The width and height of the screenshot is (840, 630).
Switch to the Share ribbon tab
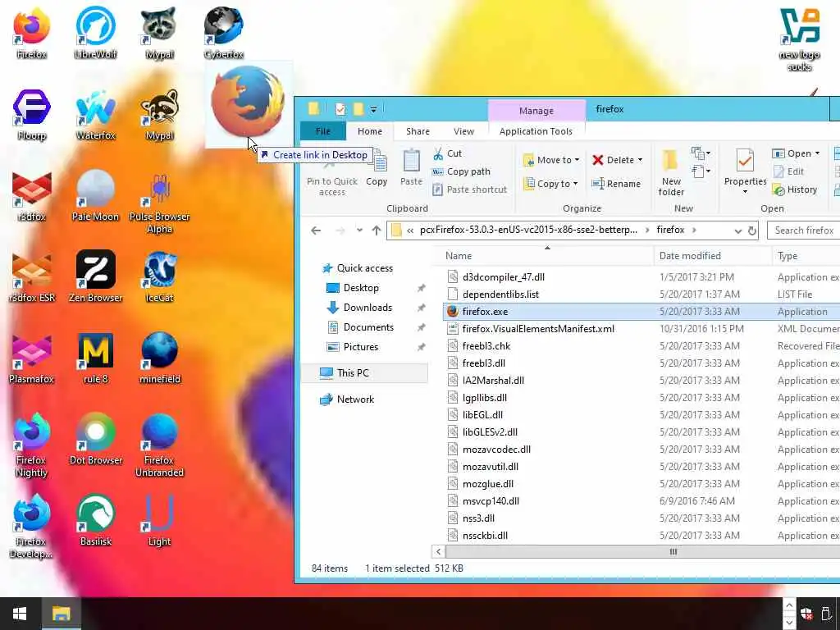coord(418,131)
